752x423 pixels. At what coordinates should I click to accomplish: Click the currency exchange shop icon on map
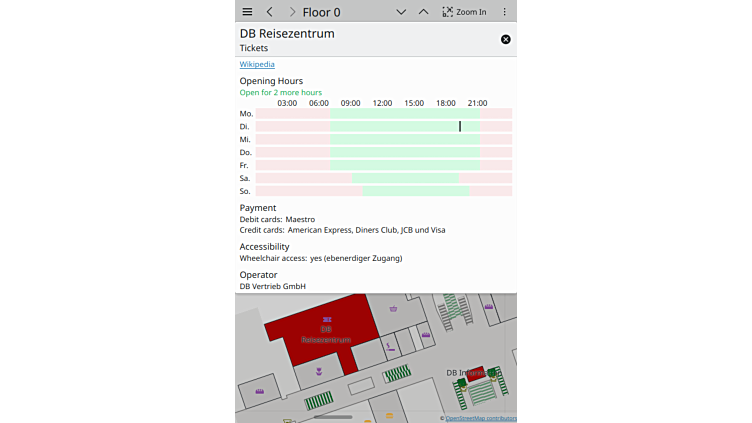(389, 346)
